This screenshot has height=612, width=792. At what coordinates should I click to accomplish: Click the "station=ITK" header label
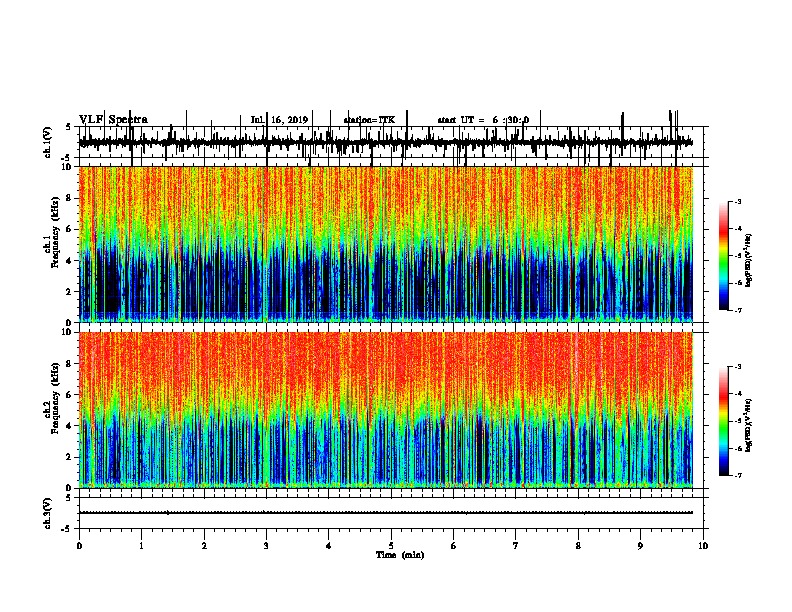click(369, 120)
